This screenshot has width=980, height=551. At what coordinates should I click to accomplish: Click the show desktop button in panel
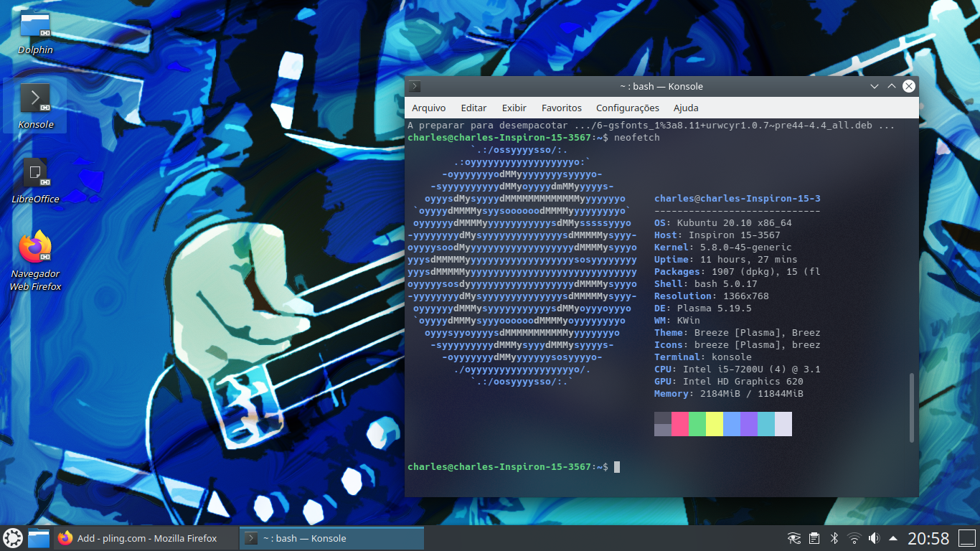point(967,538)
